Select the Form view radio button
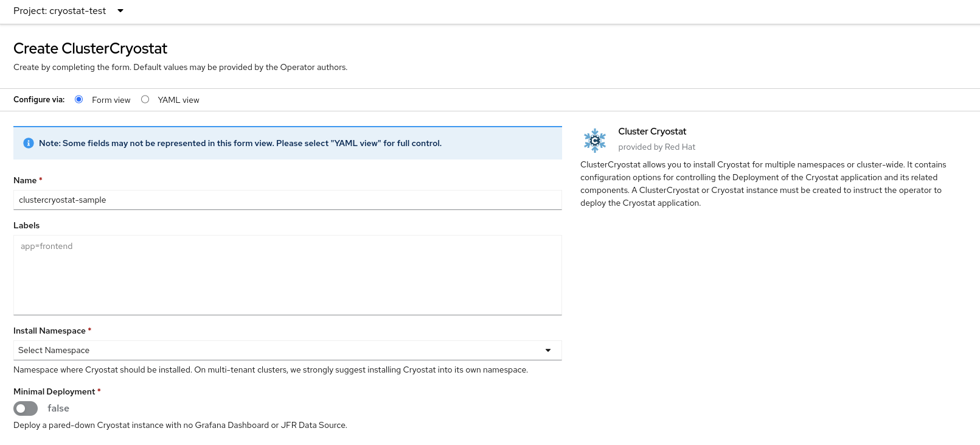This screenshot has height=445, width=980. pos(79,99)
